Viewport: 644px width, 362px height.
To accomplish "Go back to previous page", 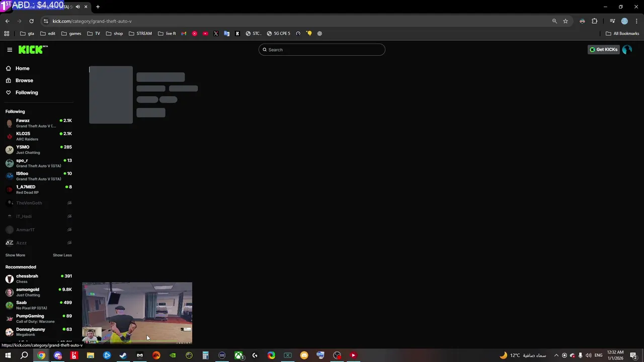I will click(7, 21).
